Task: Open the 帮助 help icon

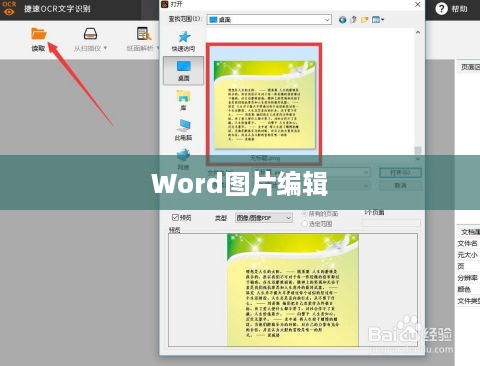Action: [441, 9]
